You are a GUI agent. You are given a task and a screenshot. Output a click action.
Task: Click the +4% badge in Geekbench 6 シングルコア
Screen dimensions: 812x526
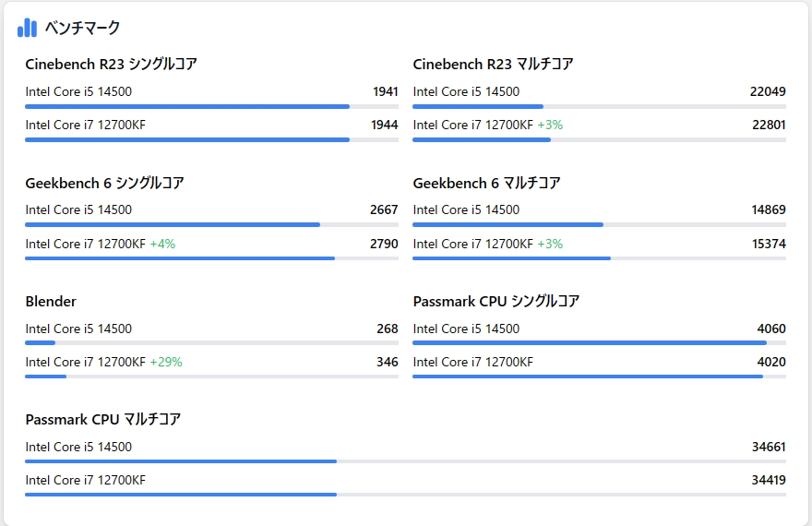pos(162,244)
